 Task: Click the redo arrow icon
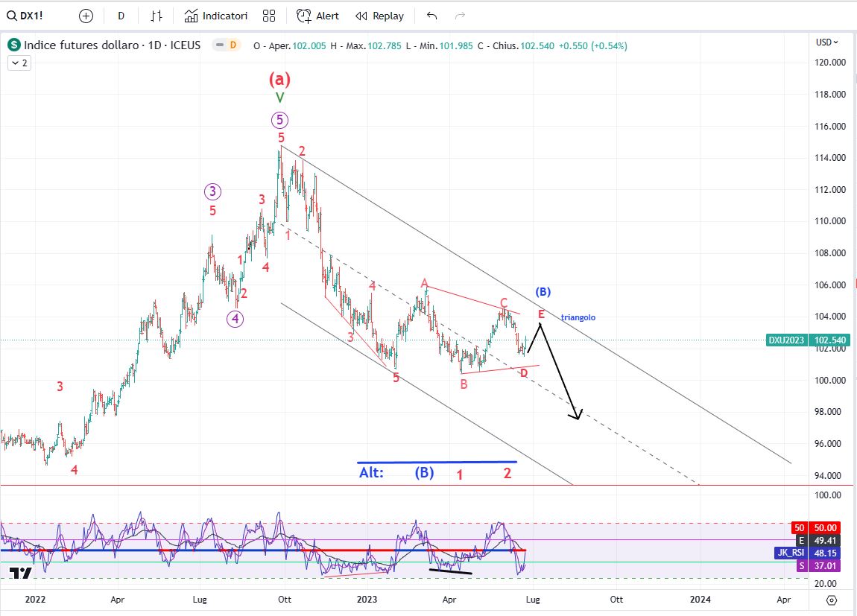(460, 16)
